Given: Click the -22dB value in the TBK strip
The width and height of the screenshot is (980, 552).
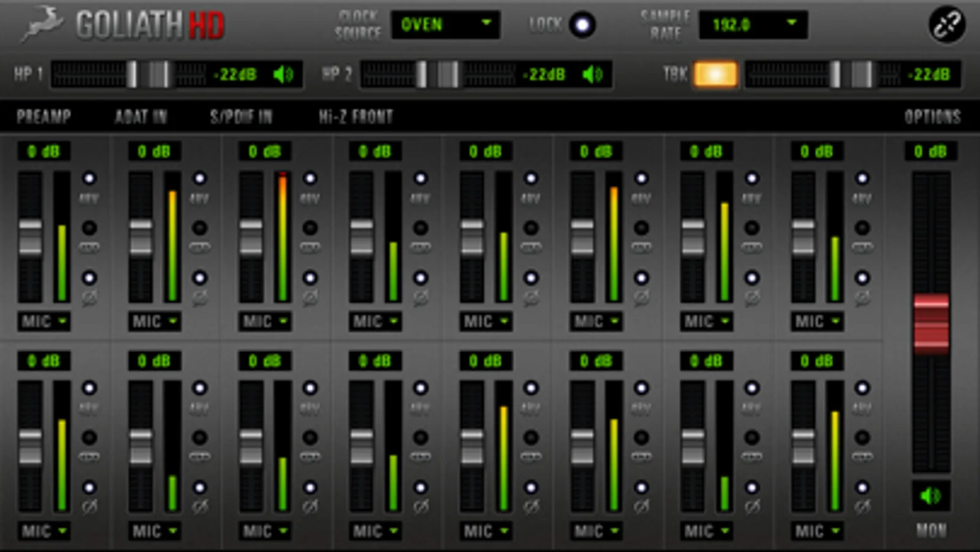Looking at the screenshot, I should point(930,75).
